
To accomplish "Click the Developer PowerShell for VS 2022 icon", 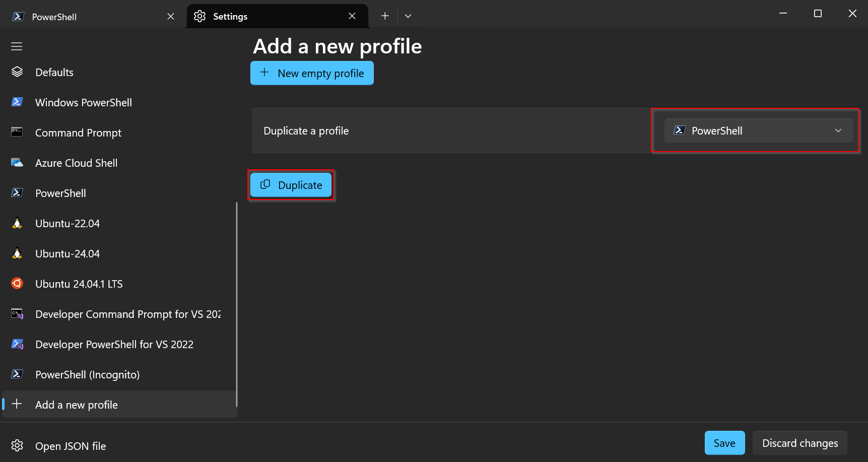I will (x=17, y=344).
